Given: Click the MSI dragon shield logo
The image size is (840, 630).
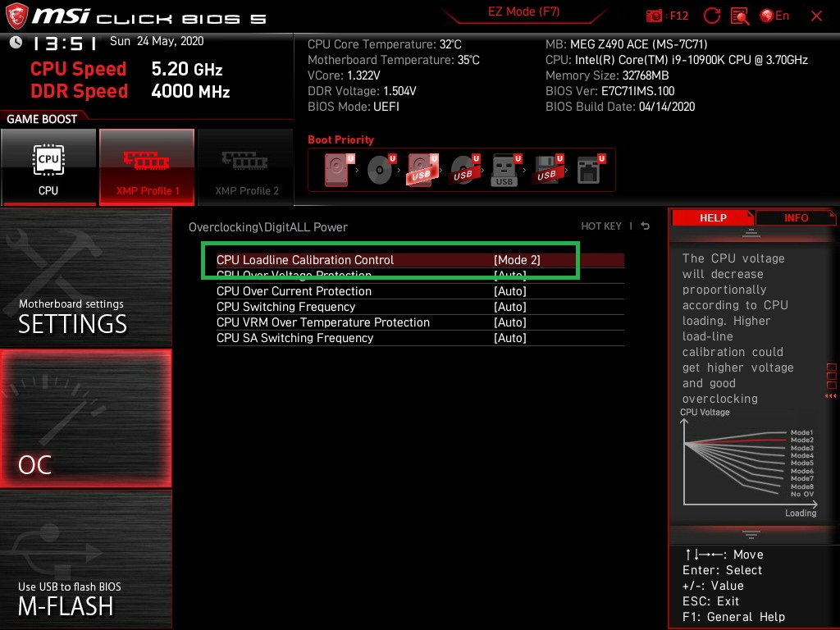Looking at the screenshot, I should coord(16,16).
